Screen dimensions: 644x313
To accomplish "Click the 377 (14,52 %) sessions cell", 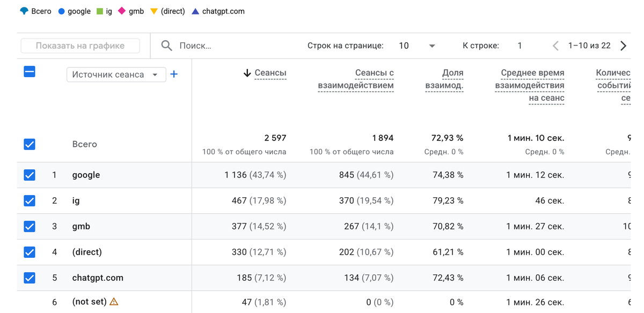I will 259,226.
